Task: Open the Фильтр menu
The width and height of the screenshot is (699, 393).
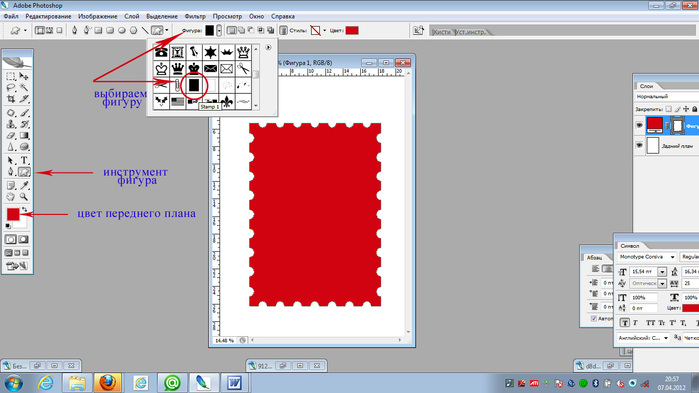Action: (195, 16)
